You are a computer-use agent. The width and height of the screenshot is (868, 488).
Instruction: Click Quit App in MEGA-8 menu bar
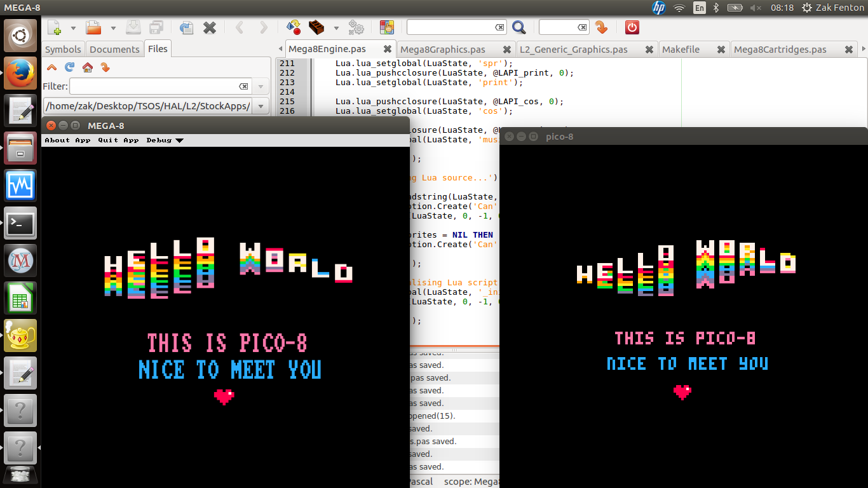point(118,140)
